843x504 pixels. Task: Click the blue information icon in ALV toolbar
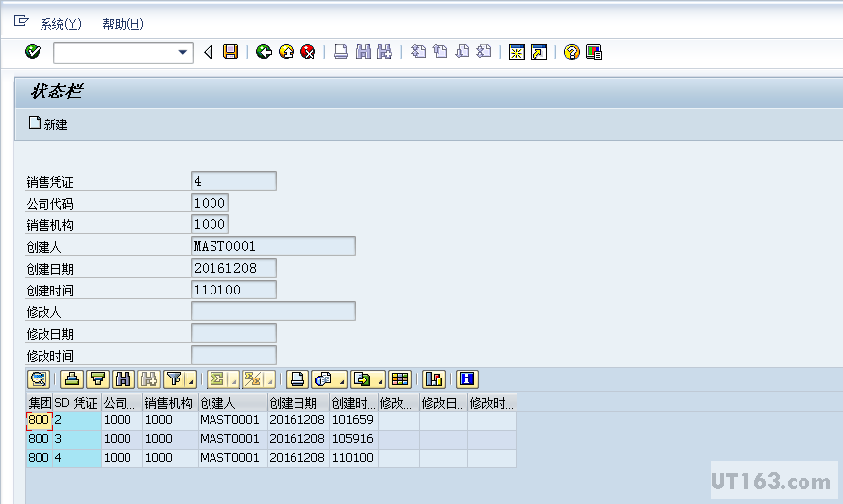(466, 378)
